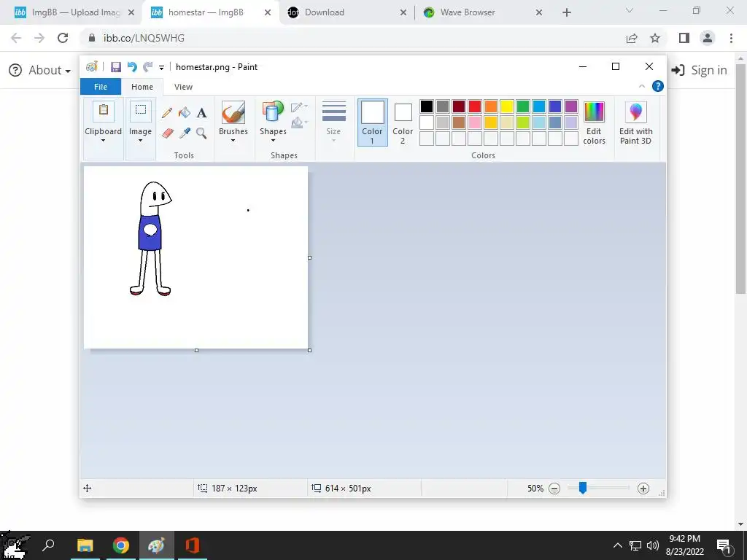Open the notification center icon
Viewport: 747px width, 560px height.
724,545
